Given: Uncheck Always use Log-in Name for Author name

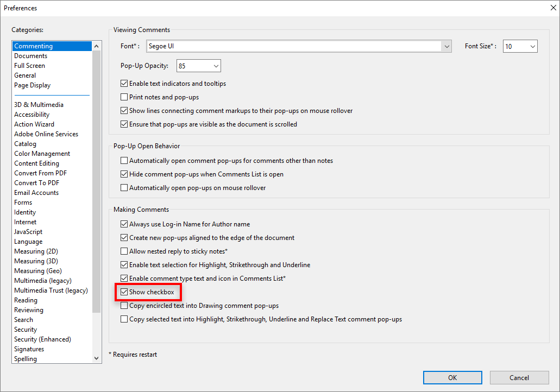Looking at the screenshot, I should [124, 224].
